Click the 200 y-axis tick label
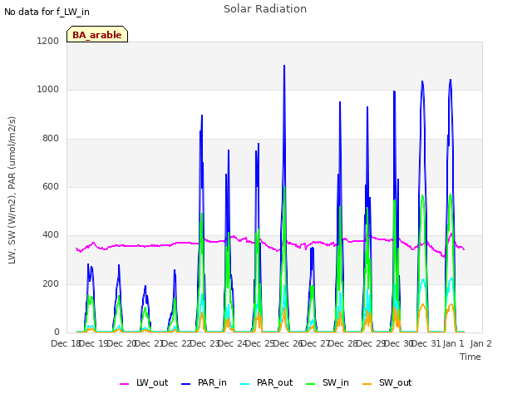 (x=51, y=284)
